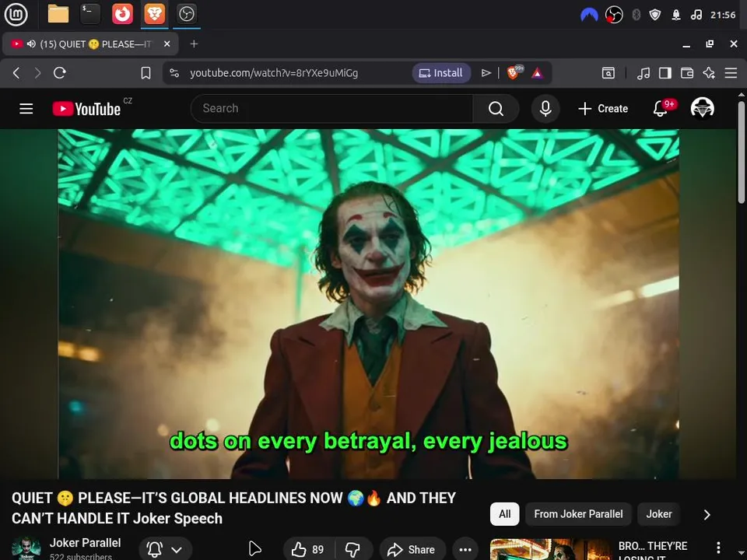Screen dimensions: 747x560
Task: Open the Joker Parallel channel name link
Action: pyautogui.click(x=86, y=543)
